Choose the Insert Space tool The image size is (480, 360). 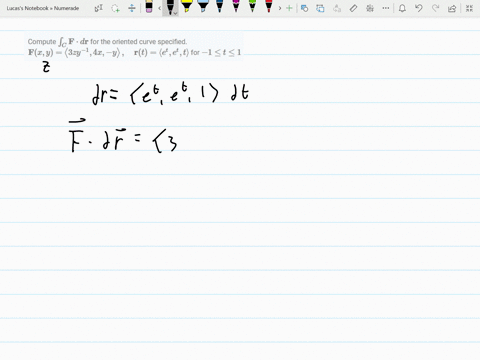(x=132, y=8)
